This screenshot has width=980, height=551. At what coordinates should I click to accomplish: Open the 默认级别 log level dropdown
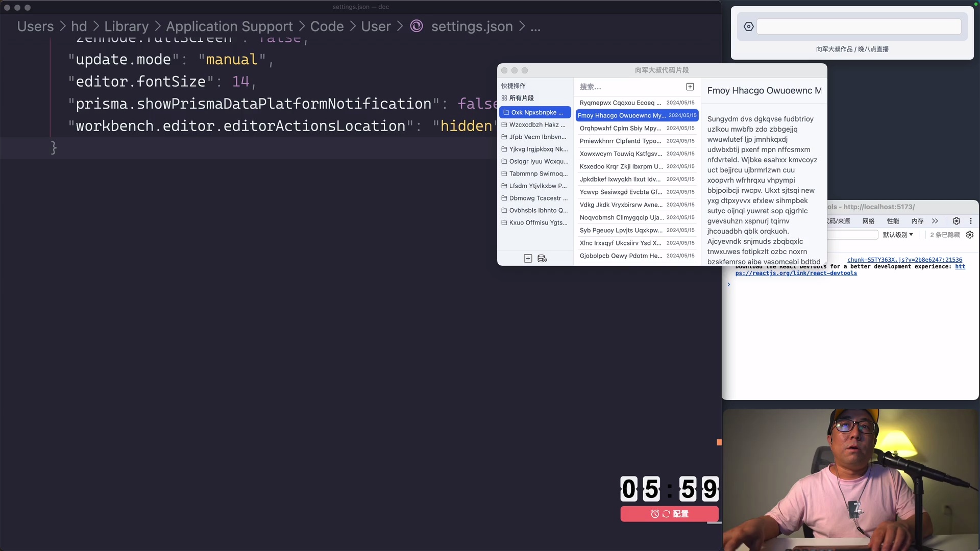pos(898,235)
